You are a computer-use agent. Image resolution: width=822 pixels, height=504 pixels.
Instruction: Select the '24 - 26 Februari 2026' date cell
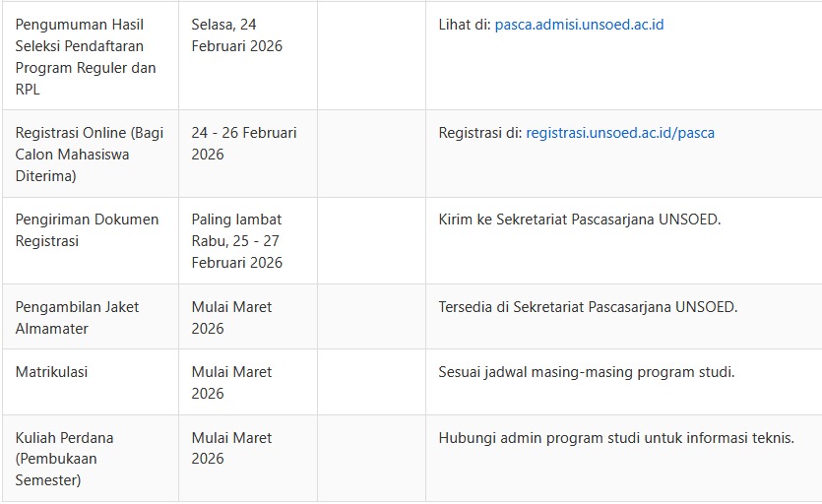coord(243,144)
